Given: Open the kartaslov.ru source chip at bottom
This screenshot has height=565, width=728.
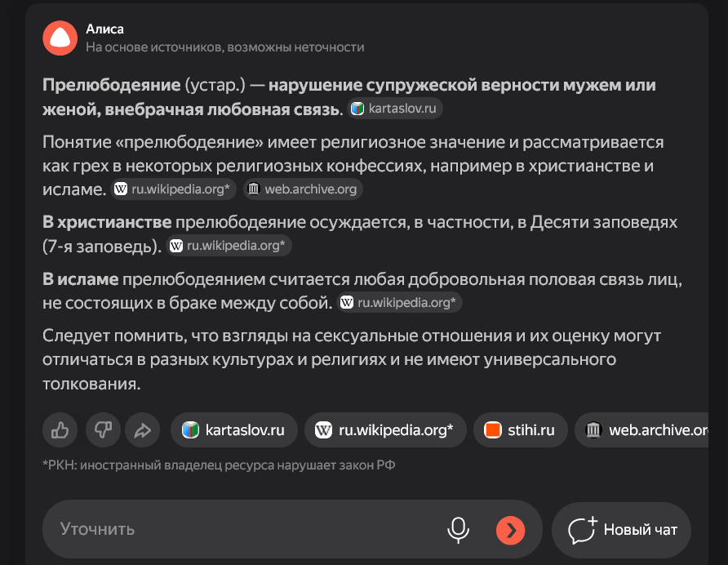Looking at the screenshot, I should pyautogui.click(x=233, y=429).
